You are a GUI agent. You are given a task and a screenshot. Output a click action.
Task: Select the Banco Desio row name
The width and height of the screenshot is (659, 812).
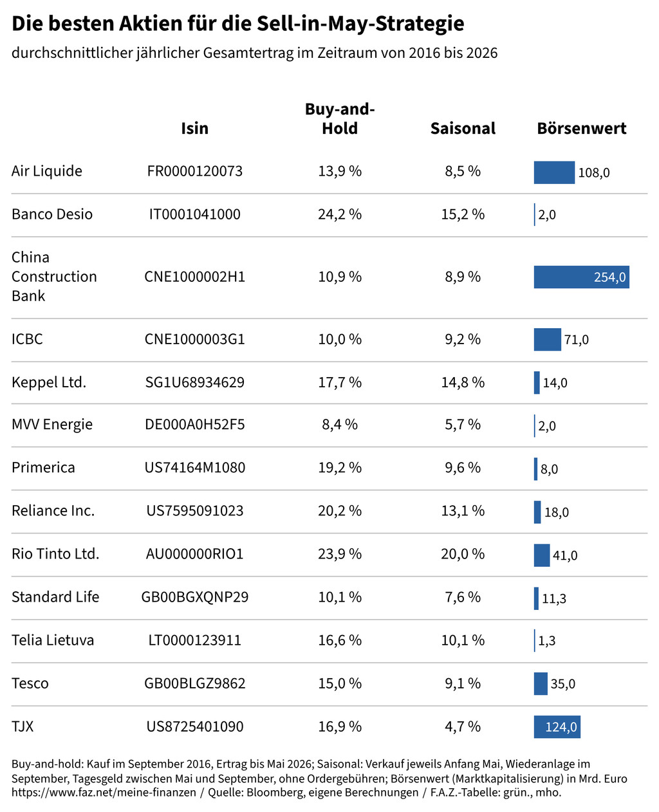[x=52, y=214]
